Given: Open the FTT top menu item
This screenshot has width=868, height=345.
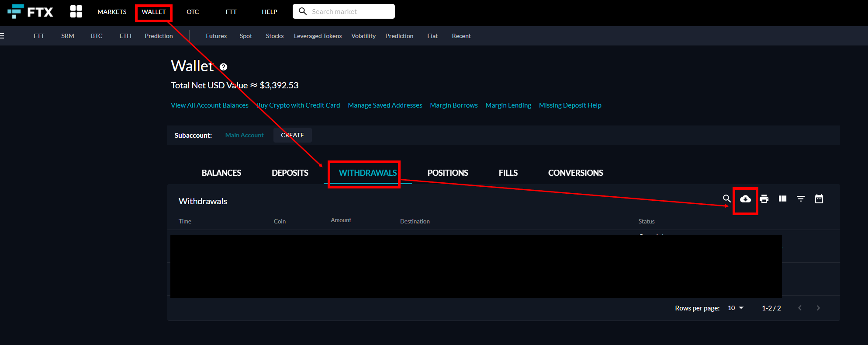Looking at the screenshot, I should (x=231, y=12).
